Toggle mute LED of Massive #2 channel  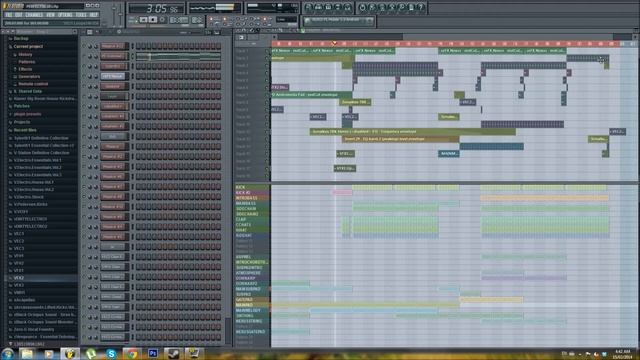click(x=84, y=156)
